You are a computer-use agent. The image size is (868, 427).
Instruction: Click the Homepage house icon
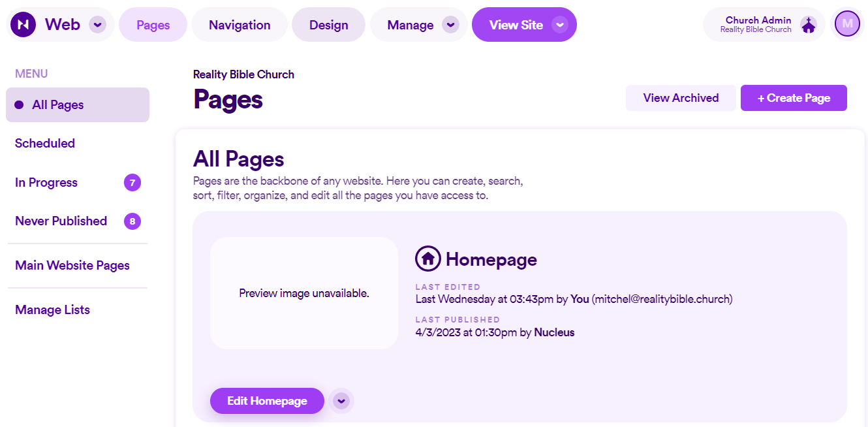coord(428,259)
